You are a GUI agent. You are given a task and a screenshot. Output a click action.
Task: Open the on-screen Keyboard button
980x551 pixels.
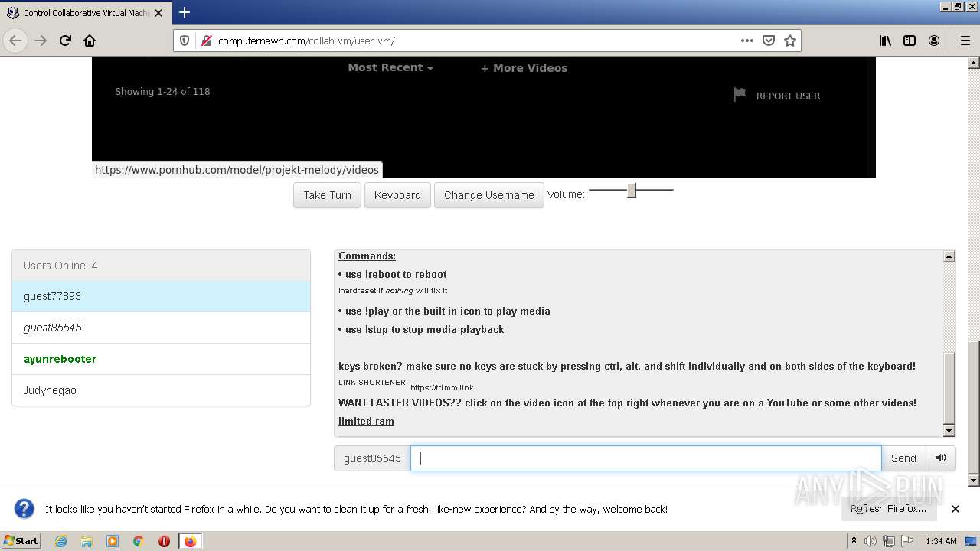pos(397,195)
